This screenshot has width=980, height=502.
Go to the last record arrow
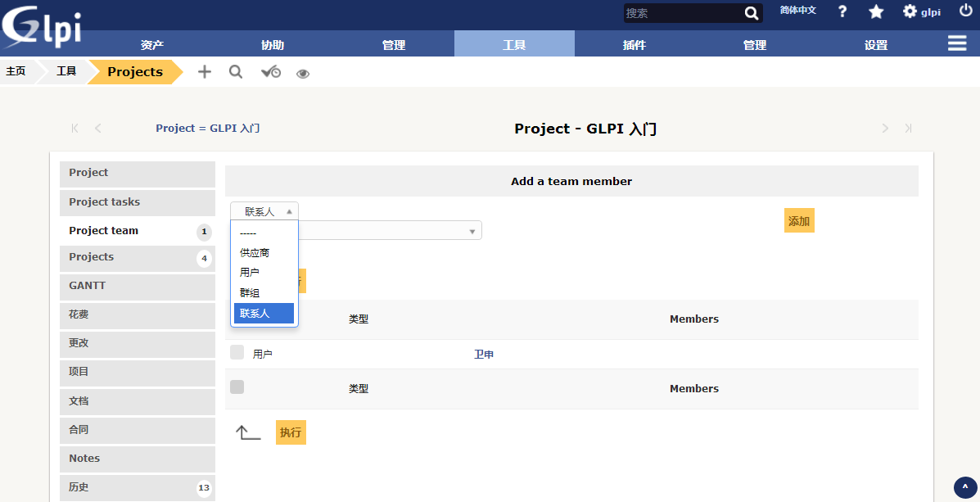[x=908, y=128]
